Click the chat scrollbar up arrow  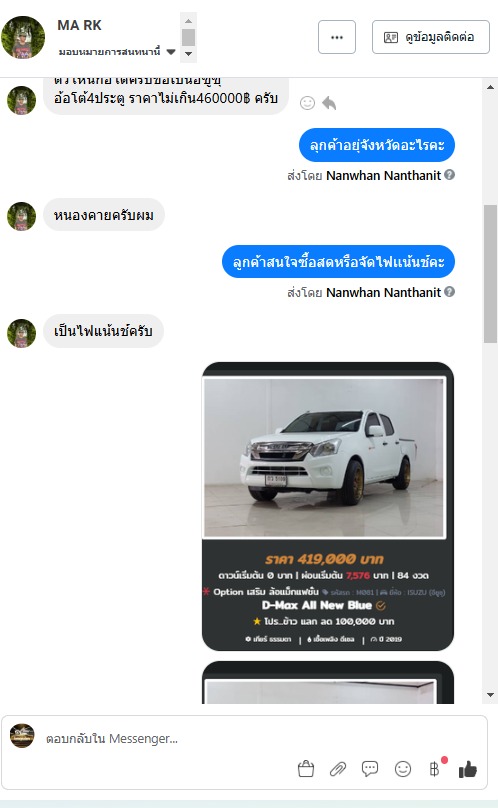[490, 87]
